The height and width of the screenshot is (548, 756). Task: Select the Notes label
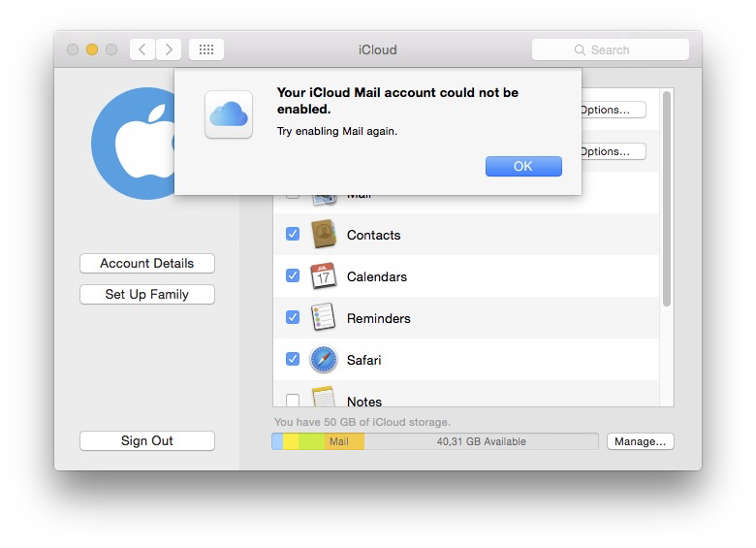[364, 402]
